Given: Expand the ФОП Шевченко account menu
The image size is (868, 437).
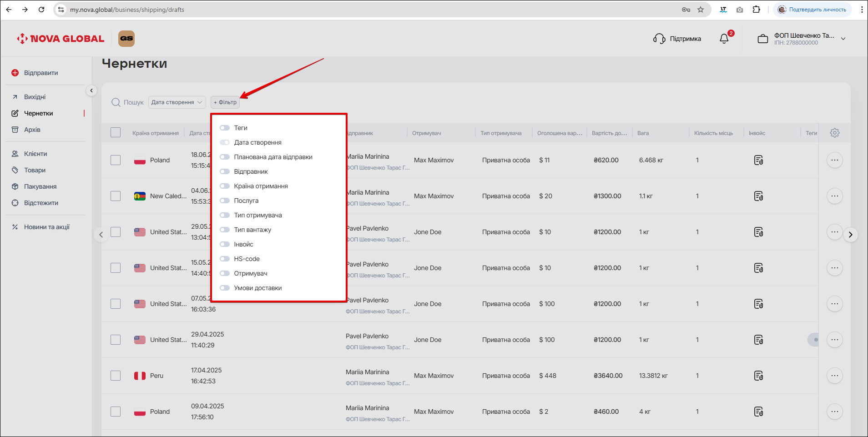Looking at the screenshot, I should 843,39.
